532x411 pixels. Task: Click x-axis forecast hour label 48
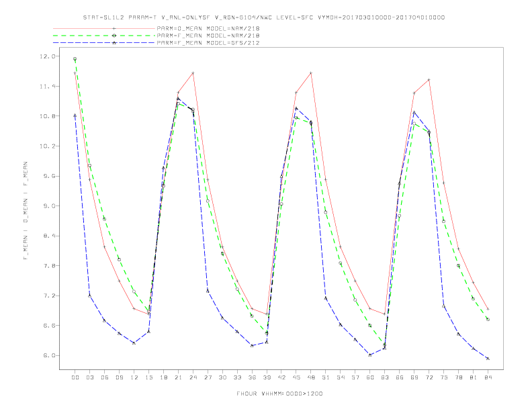[x=311, y=377]
